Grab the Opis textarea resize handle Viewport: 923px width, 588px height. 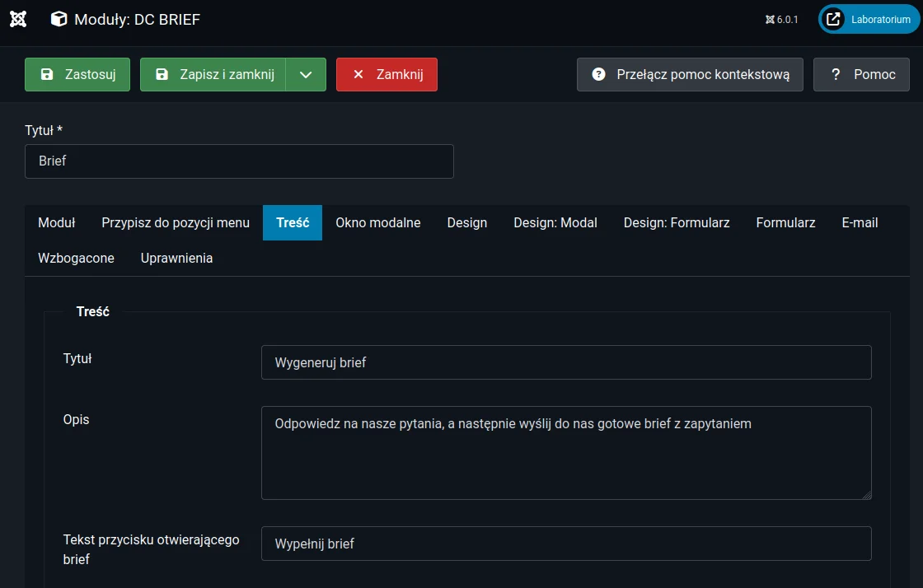866,494
